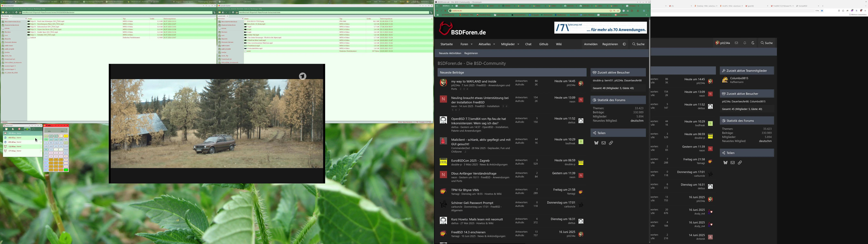This screenshot has height=244, width=868.
Task: Open thread 'EuroBSDCon 2025 - Zagreb'
Action: (470, 160)
